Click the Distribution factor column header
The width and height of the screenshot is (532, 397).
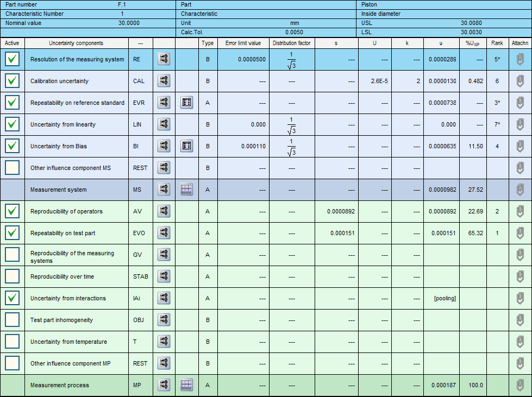click(292, 43)
